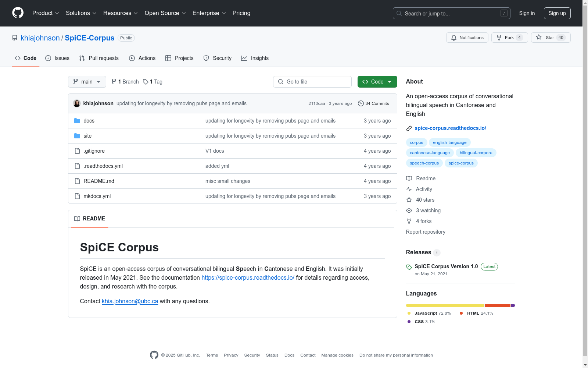Click the pulse icon next to Activity

pyautogui.click(x=409, y=189)
